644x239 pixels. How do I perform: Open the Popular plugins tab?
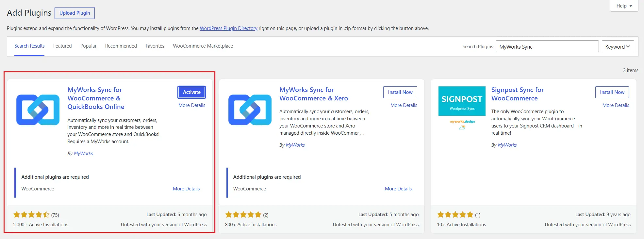(89, 46)
